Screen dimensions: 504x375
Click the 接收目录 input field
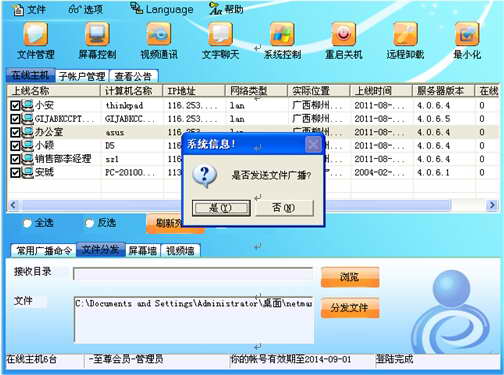point(193,274)
